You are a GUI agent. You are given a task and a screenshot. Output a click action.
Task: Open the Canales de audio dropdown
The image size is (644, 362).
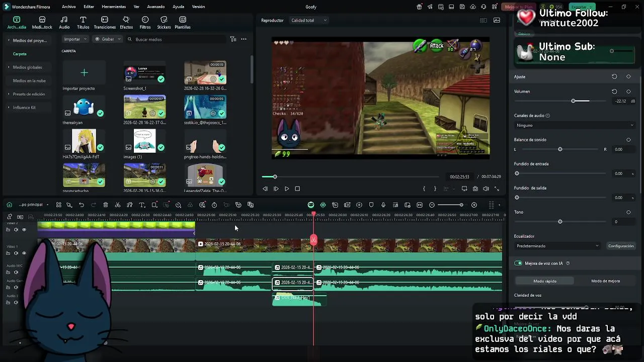(575, 125)
